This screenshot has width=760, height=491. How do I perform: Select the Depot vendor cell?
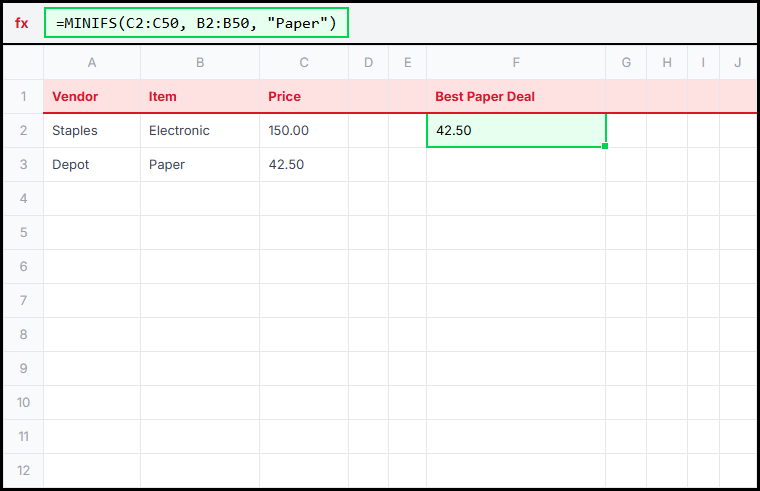pos(92,165)
